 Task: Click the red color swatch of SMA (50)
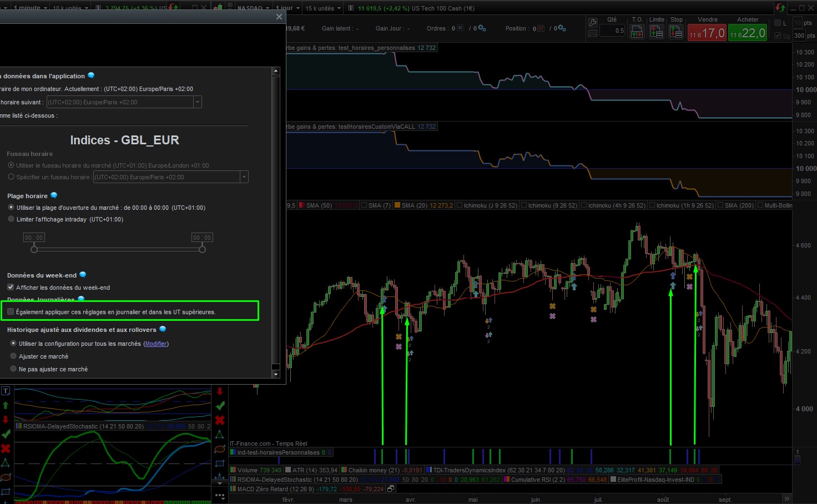[x=301, y=205]
